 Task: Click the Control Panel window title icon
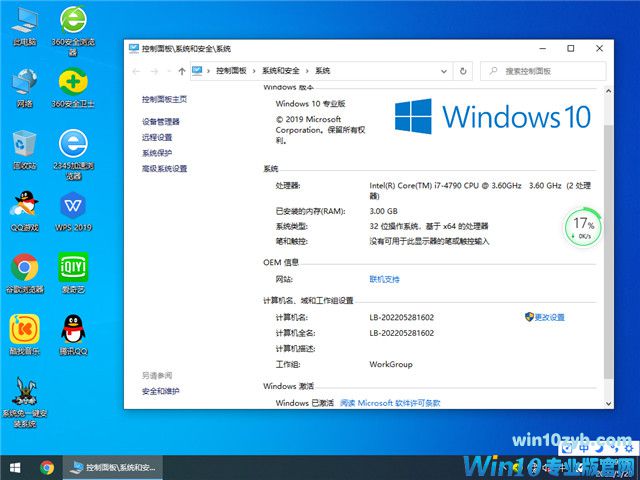134,49
